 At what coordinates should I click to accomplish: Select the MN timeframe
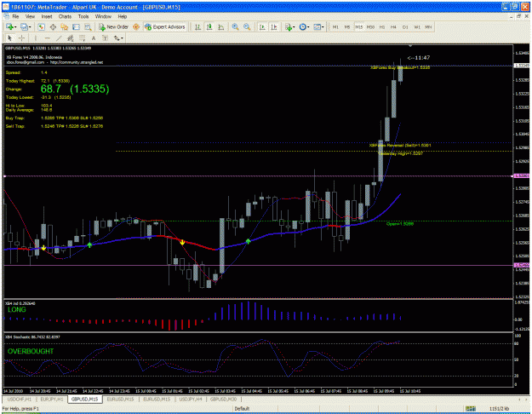coord(428,26)
